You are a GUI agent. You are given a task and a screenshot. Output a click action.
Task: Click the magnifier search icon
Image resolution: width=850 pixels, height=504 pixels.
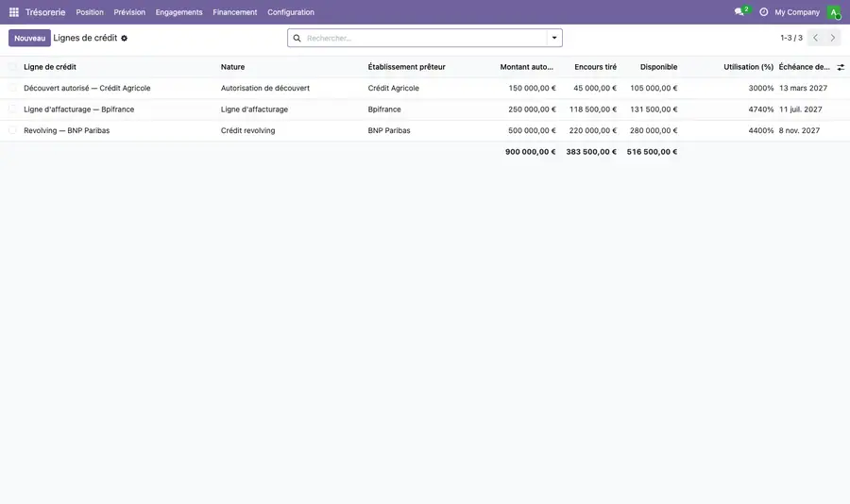pyautogui.click(x=297, y=38)
